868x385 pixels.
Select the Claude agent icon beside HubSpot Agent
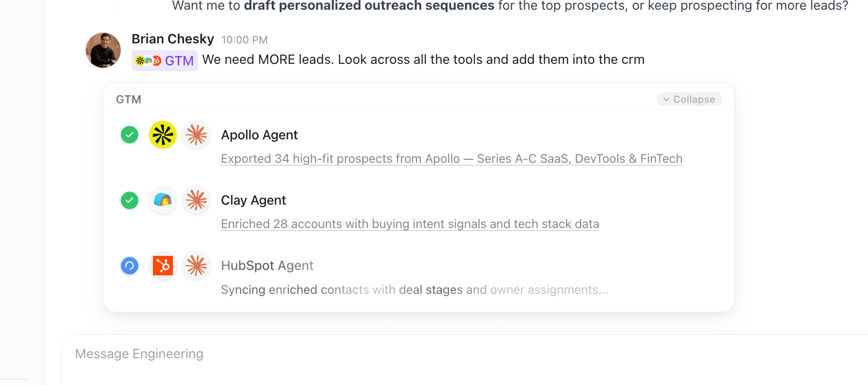[196, 266]
